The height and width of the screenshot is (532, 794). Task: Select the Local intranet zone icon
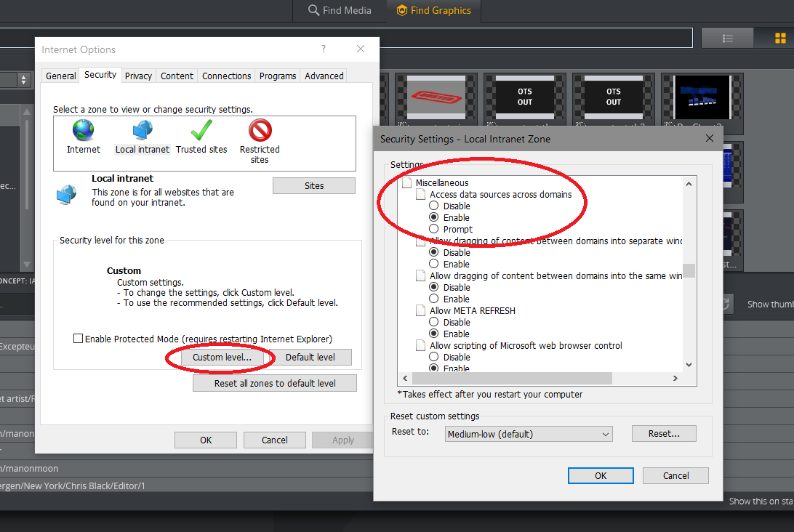point(143,130)
